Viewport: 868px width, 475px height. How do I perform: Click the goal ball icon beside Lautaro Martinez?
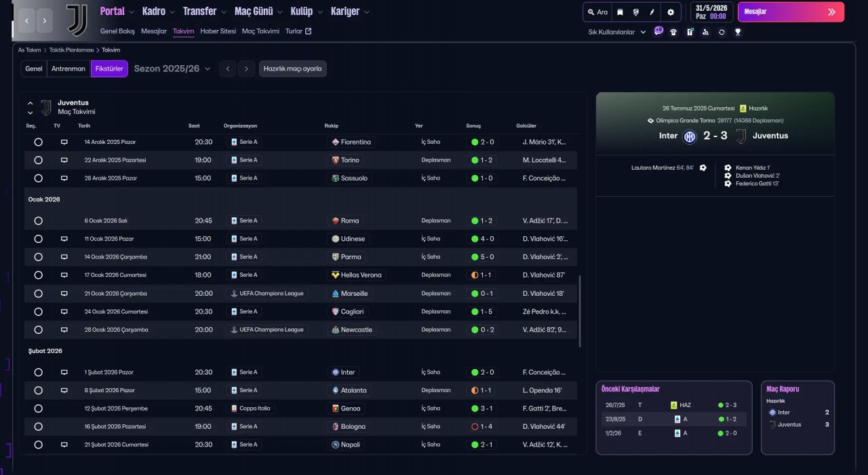click(703, 168)
